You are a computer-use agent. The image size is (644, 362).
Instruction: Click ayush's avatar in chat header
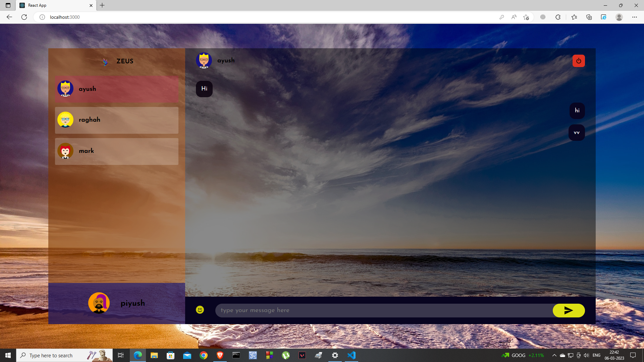pyautogui.click(x=204, y=61)
